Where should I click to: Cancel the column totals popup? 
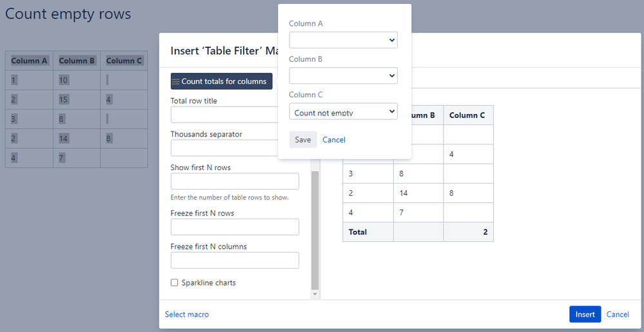(x=334, y=140)
